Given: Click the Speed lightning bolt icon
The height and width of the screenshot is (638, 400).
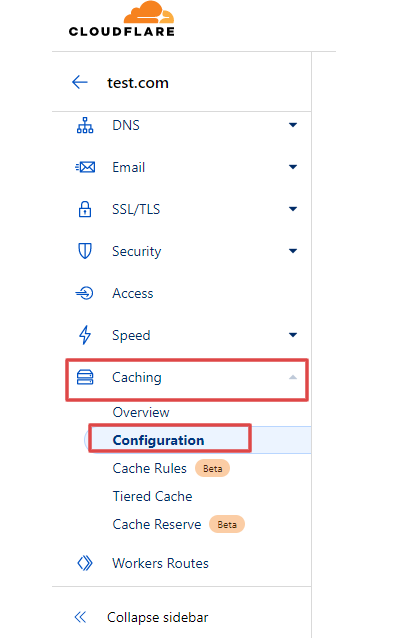Looking at the screenshot, I should click(x=85, y=335).
